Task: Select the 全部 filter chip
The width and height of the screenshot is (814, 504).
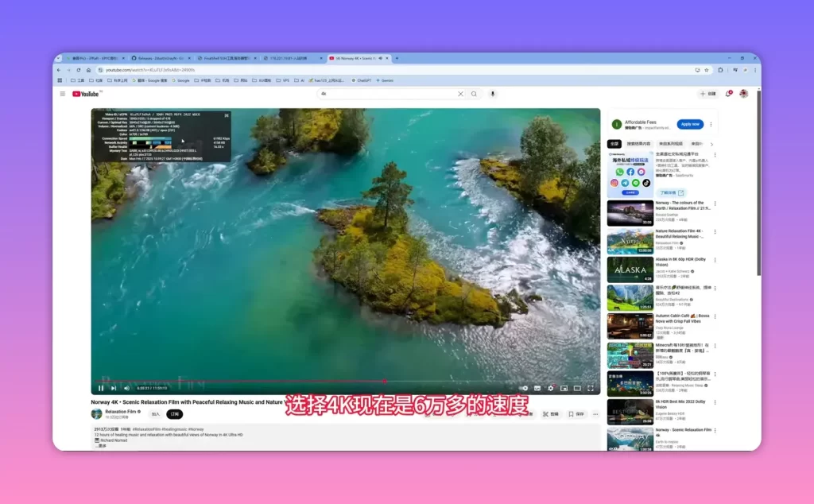Action: pos(614,144)
